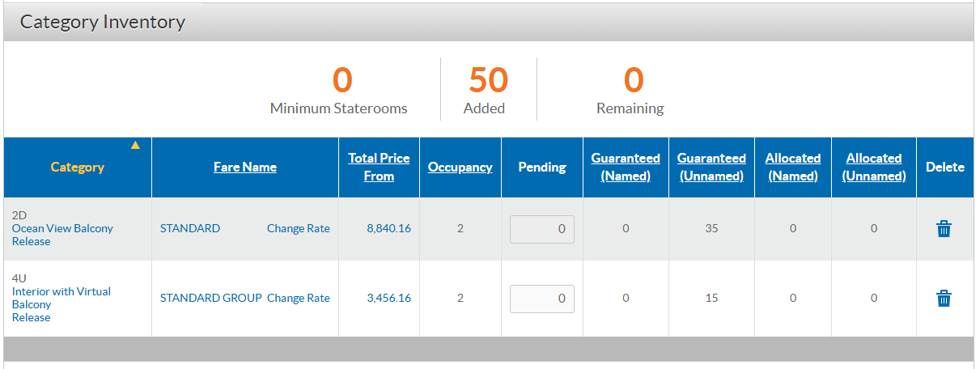Click the Category column header

pos(78,168)
